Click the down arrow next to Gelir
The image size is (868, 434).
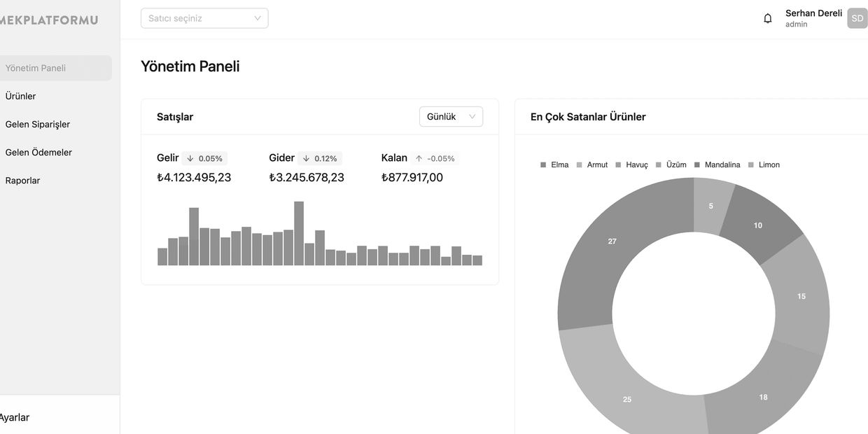tap(190, 159)
